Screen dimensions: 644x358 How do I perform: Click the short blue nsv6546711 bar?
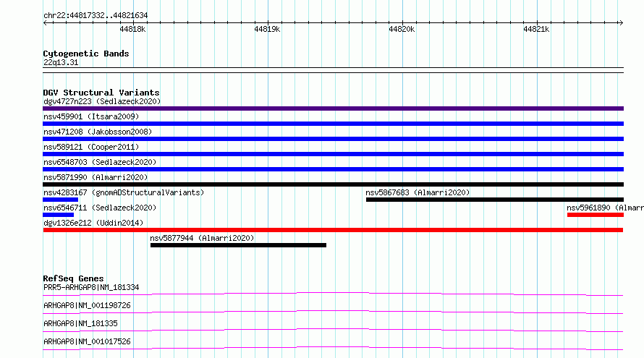[59, 215]
